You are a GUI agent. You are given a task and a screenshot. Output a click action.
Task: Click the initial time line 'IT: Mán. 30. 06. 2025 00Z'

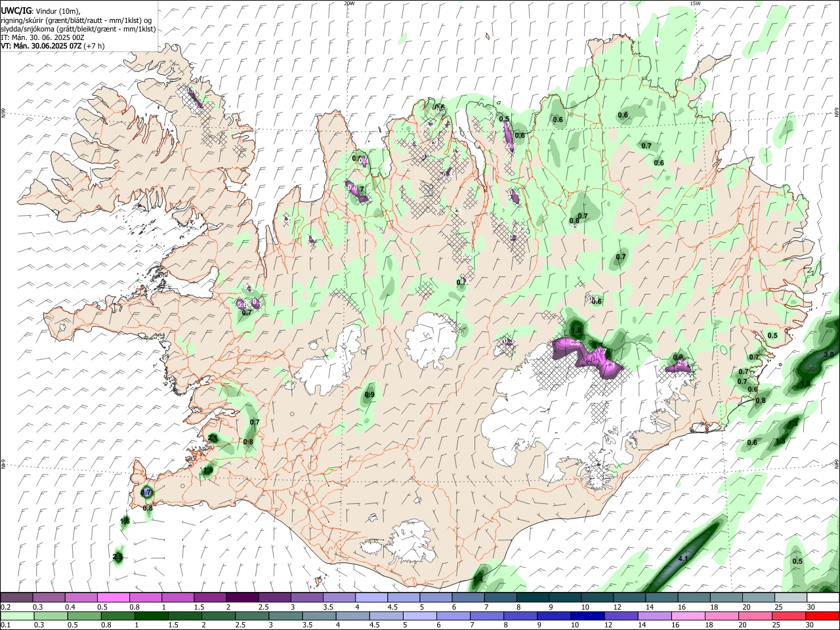(43, 37)
